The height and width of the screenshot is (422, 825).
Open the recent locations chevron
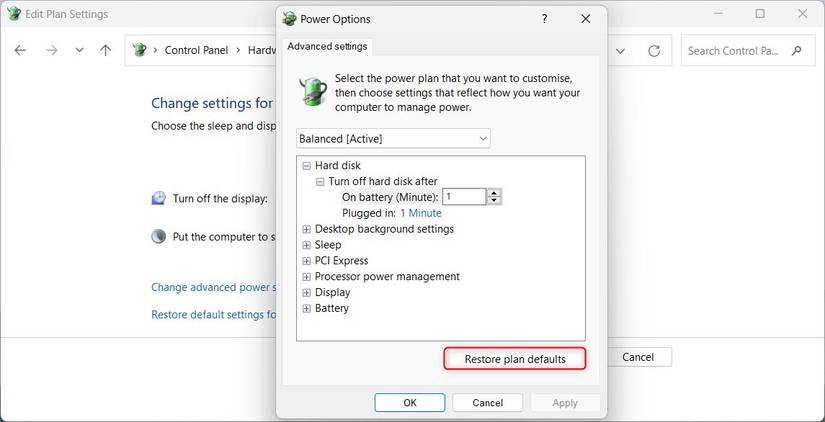click(79, 50)
